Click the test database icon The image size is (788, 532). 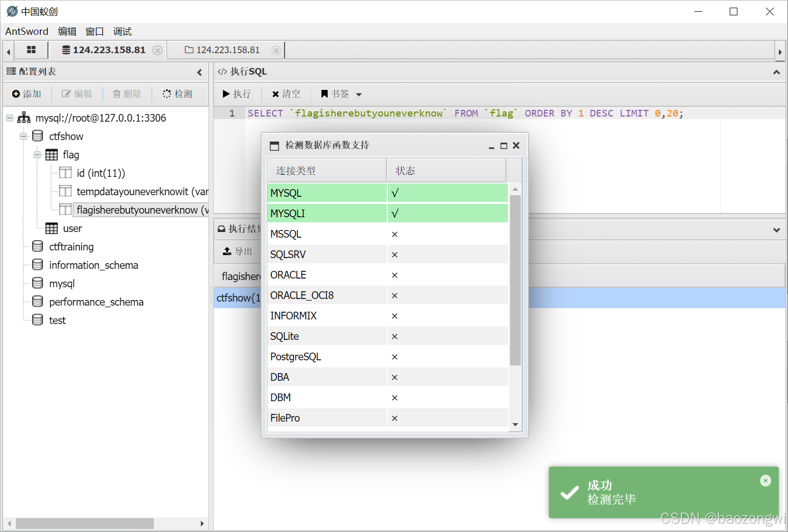coord(37,320)
